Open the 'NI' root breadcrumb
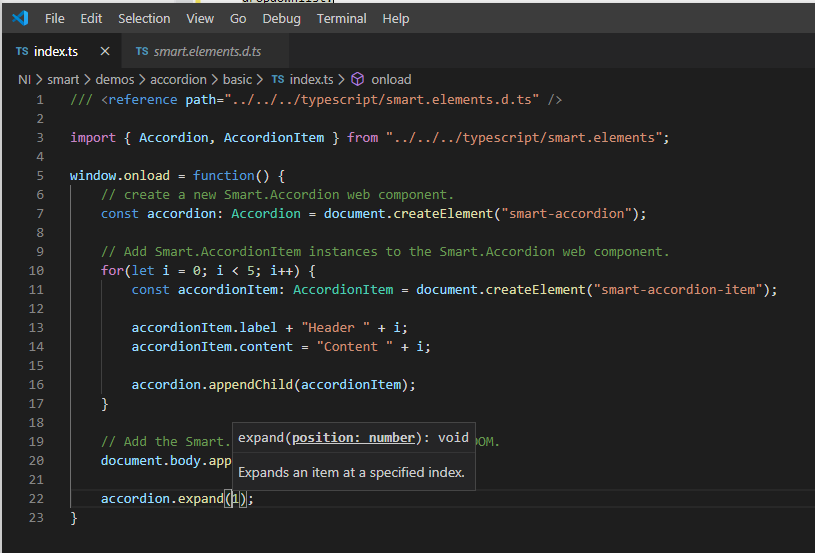The image size is (815, 553). click(x=25, y=79)
